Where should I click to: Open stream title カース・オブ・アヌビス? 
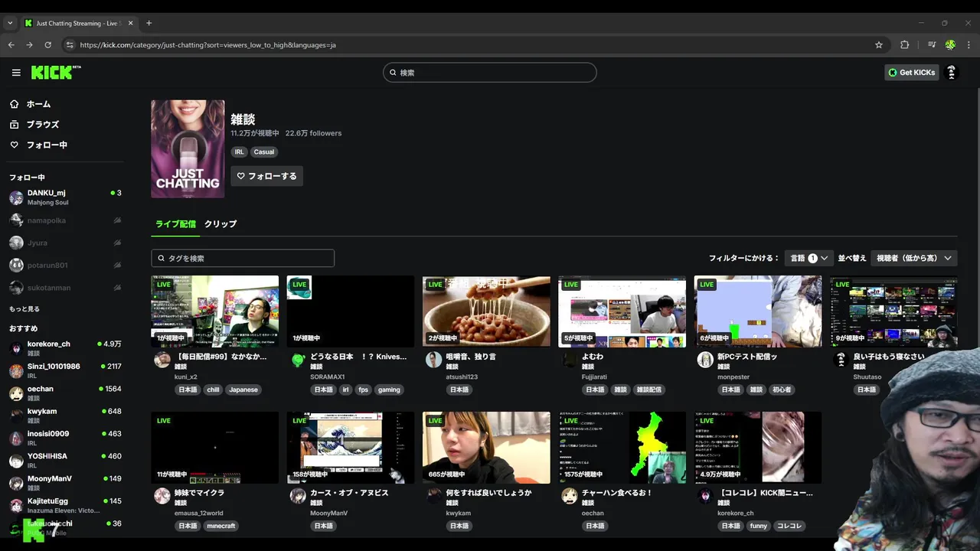tap(349, 493)
